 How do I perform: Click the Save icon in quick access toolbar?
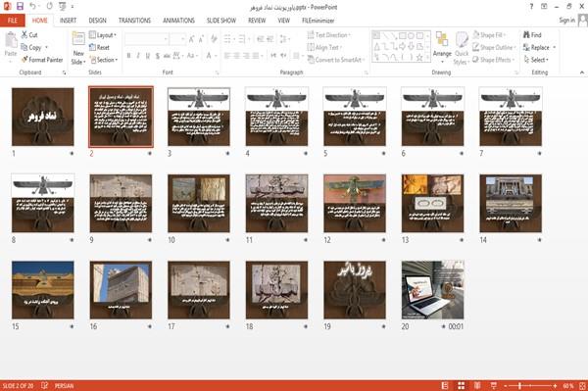(x=20, y=7)
